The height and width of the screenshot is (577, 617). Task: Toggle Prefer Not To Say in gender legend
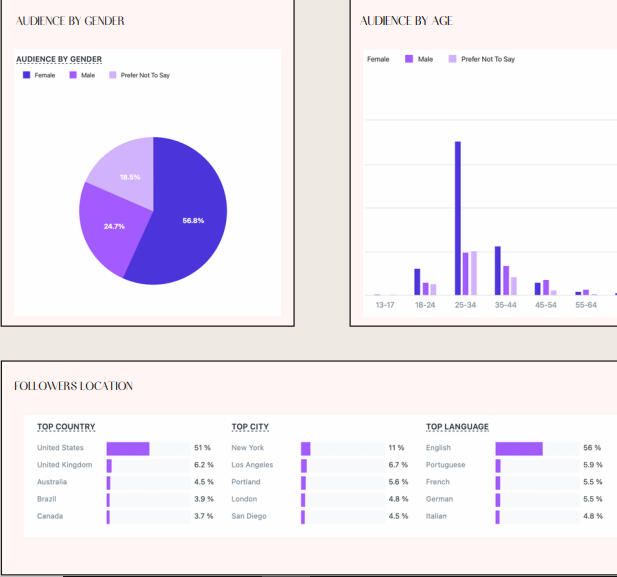pos(112,75)
